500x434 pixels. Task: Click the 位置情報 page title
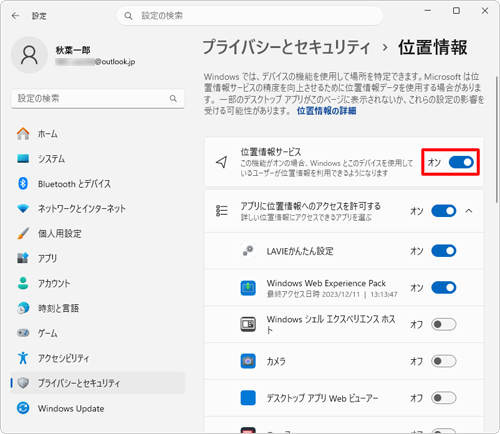433,47
